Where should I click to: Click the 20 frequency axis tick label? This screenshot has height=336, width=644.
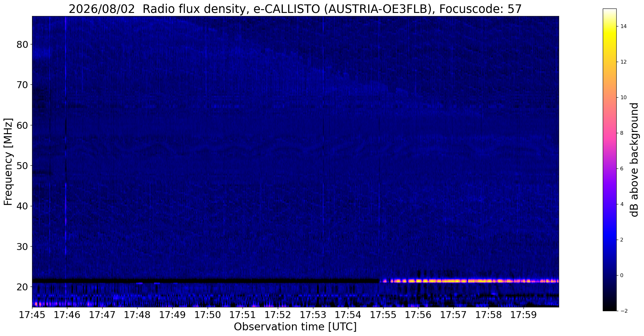pos(22,287)
